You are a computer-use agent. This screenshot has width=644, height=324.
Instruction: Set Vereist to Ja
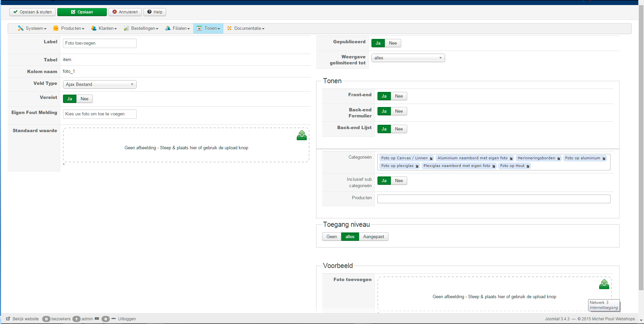[70, 99]
